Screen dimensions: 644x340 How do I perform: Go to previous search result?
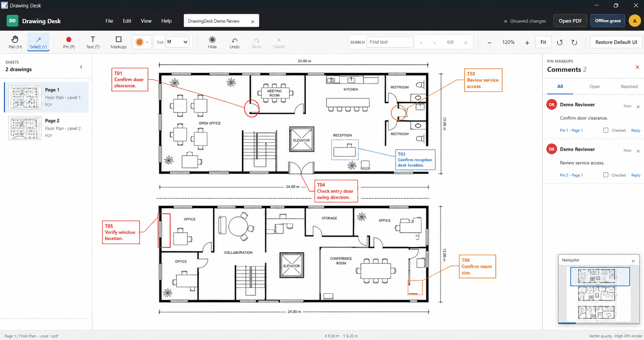421,43
